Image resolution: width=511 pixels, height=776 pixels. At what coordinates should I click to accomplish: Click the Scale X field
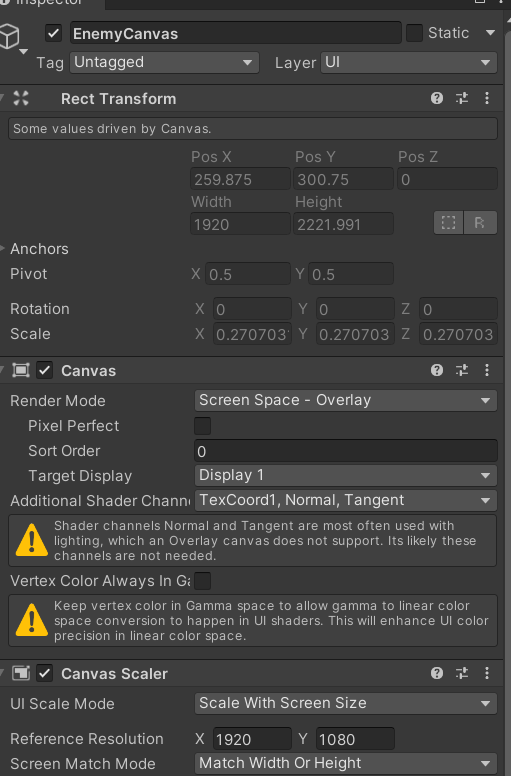tap(252, 334)
